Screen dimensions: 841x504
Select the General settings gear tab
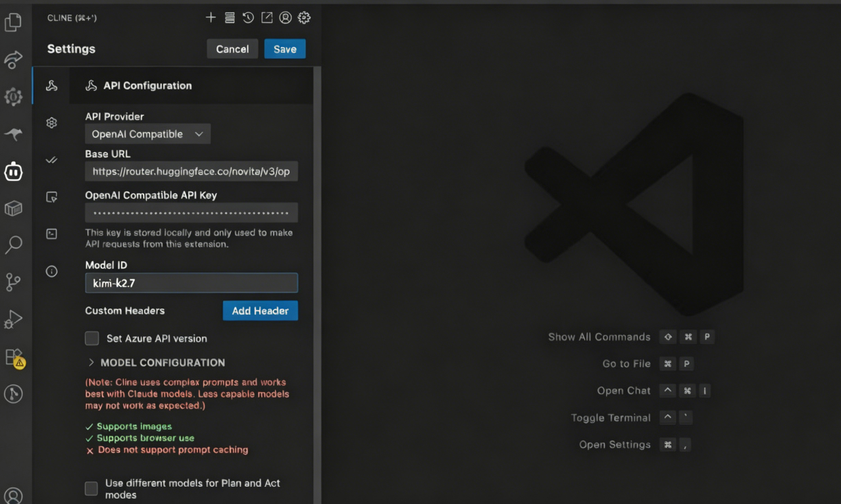click(x=51, y=122)
